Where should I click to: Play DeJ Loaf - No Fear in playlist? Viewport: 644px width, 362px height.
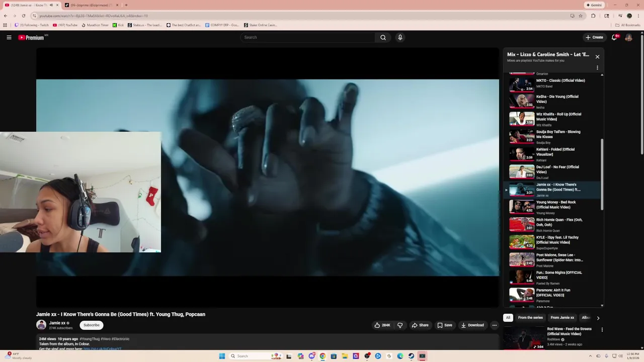coord(552,172)
